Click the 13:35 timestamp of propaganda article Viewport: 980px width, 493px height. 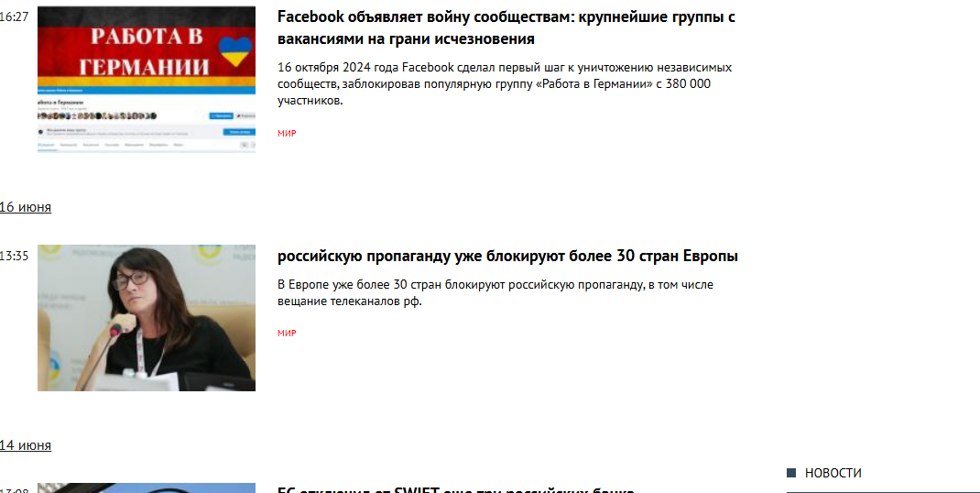point(14,256)
